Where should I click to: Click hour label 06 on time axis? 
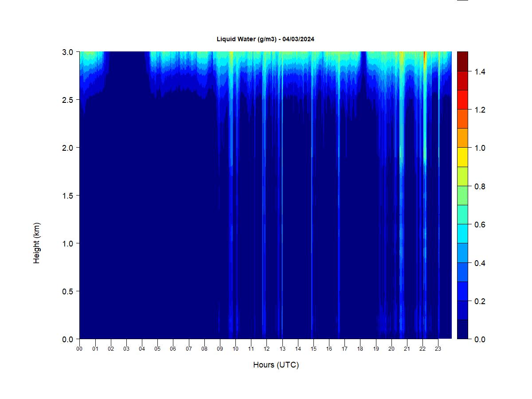click(173, 349)
